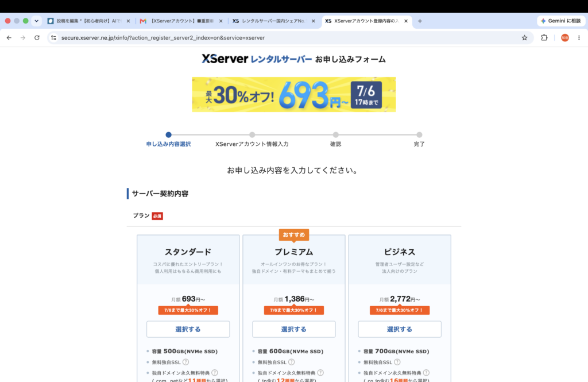This screenshot has width=588, height=382.
Task: Open the site information icon in address bar
Action: (x=53, y=38)
